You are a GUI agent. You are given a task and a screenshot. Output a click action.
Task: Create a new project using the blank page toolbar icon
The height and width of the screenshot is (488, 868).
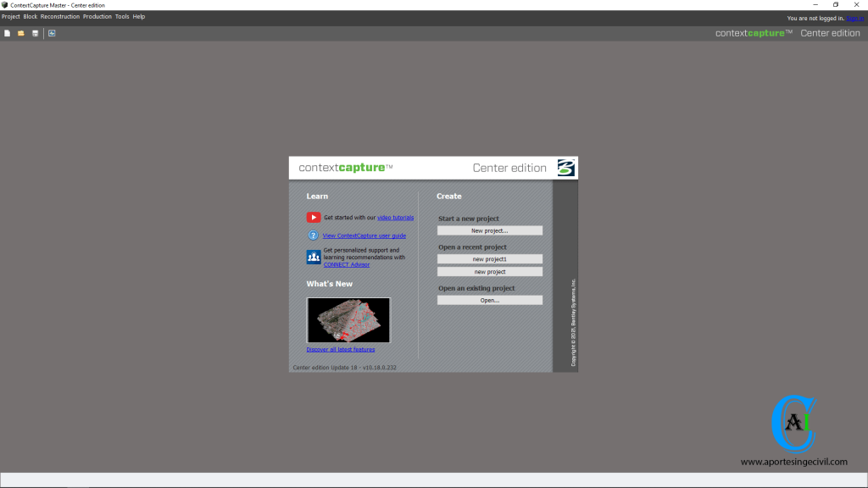[x=8, y=33]
